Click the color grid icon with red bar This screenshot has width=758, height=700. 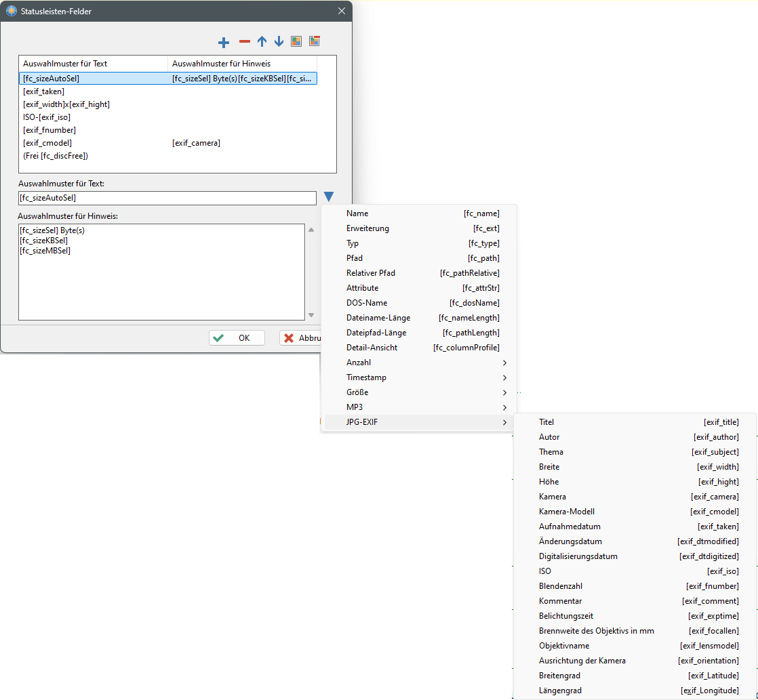coord(314,41)
